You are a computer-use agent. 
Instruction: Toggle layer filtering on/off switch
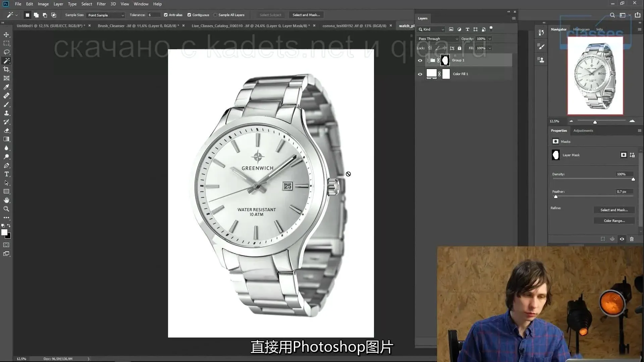click(x=491, y=28)
